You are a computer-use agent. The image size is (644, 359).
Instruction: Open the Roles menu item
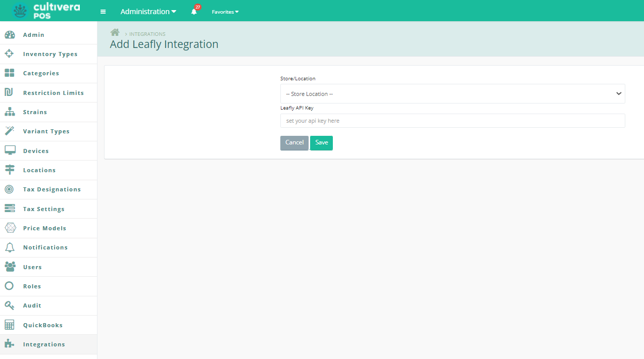click(48, 286)
